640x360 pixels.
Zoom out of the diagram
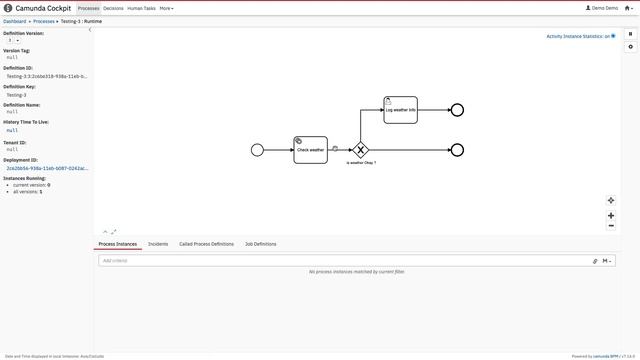tap(611, 226)
